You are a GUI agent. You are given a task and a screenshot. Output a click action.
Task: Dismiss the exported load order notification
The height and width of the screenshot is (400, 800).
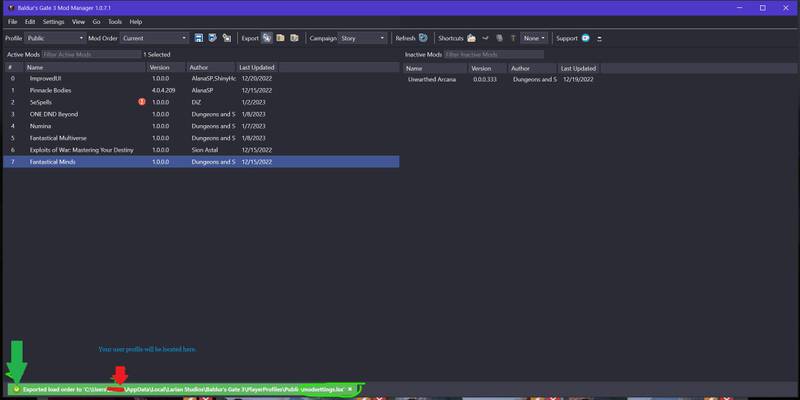pyautogui.click(x=350, y=389)
